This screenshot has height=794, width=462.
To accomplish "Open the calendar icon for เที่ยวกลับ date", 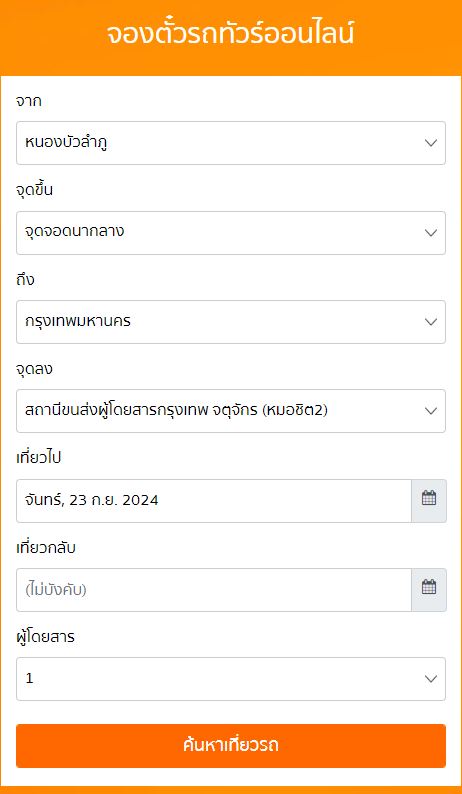I will pyautogui.click(x=429, y=590).
